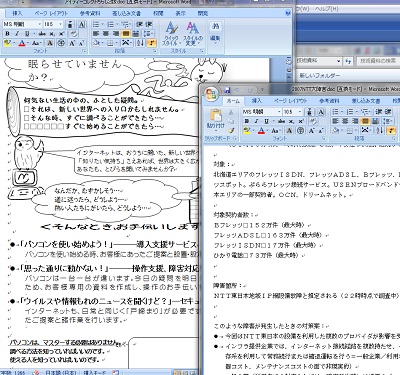Toggle Bold in the NTT document ribbon
The height and width of the screenshot is (375, 400).
coord(247,121)
